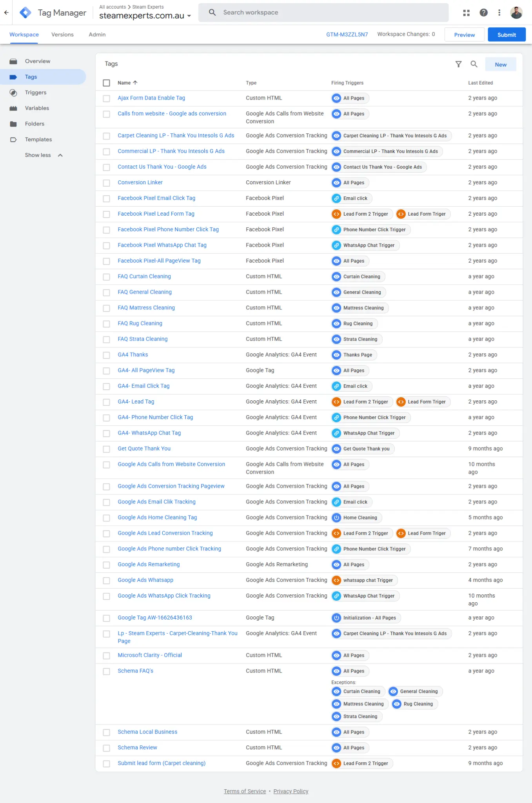This screenshot has width=532, height=803.
Task: Check the Google Ads Remarketing row
Action: (x=106, y=565)
